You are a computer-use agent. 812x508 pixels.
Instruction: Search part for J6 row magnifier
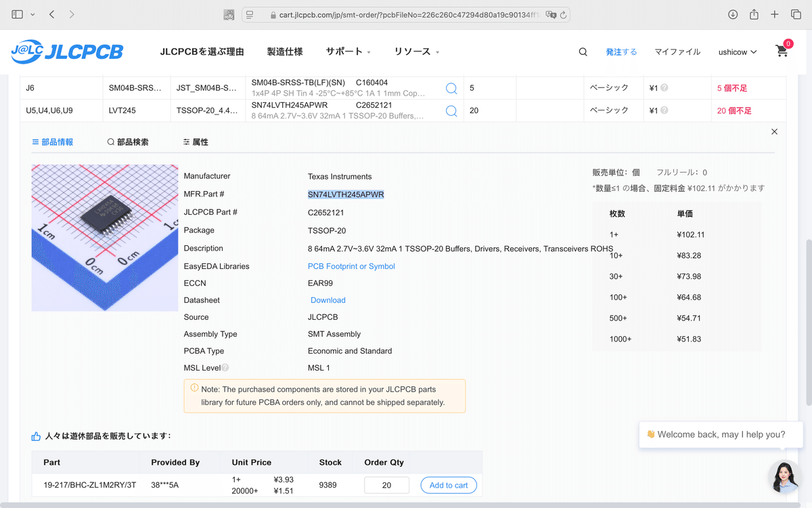point(451,88)
